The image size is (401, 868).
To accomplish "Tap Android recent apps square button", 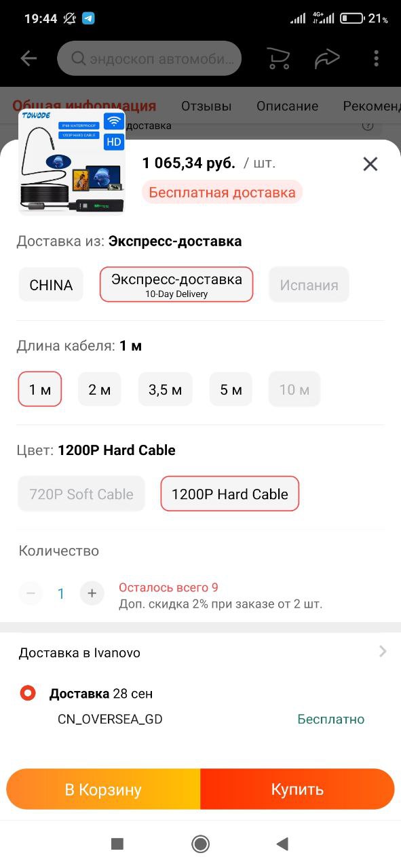I will point(117,844).
